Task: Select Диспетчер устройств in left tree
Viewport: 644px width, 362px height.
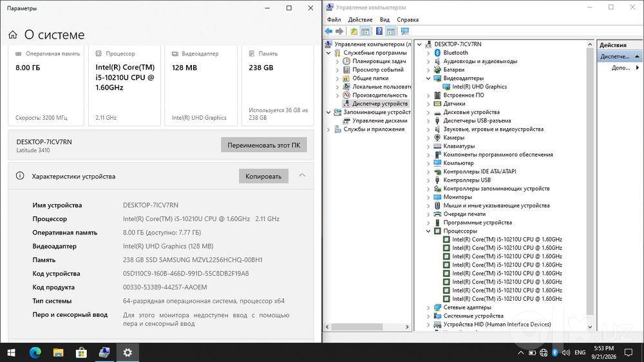Action: [380, 104]
